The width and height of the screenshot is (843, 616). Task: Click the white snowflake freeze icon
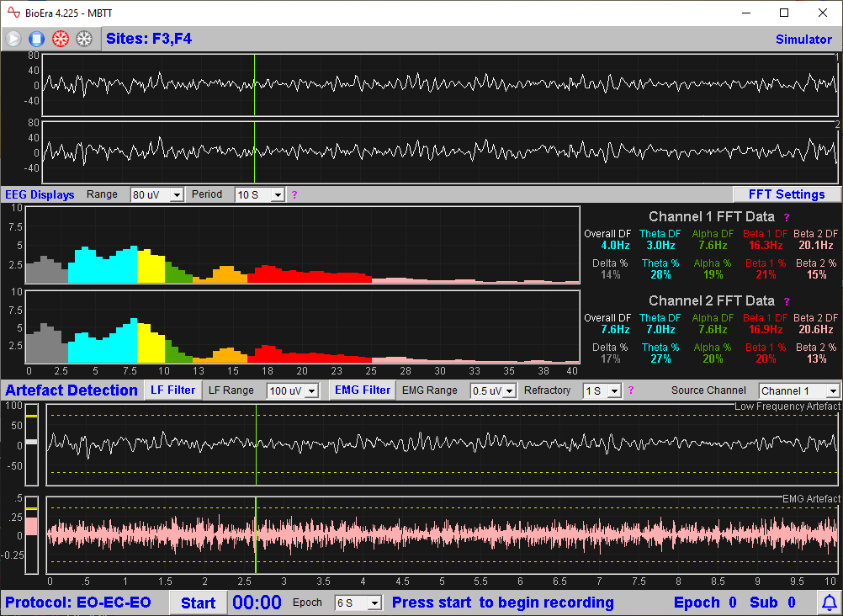tap(82, 38)
